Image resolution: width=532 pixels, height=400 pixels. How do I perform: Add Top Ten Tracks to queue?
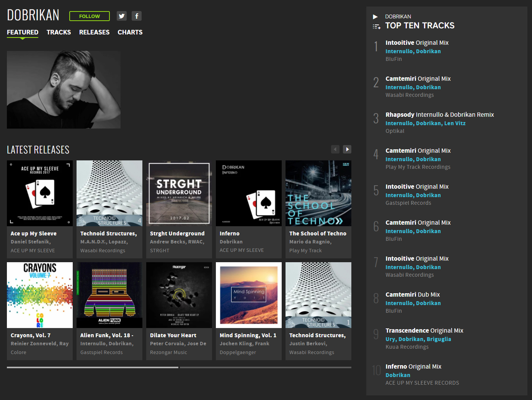pyautogui.click(x=377, y=27)
